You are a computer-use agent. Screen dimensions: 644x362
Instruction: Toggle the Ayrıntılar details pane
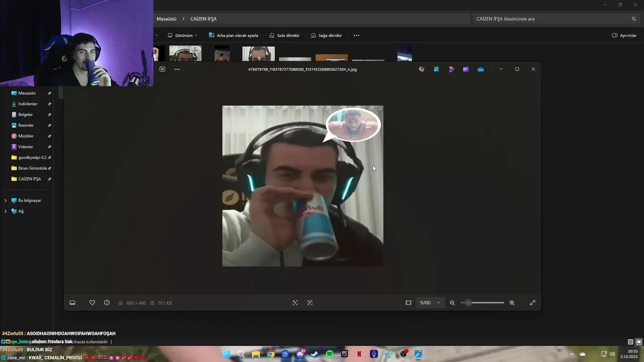624,36
